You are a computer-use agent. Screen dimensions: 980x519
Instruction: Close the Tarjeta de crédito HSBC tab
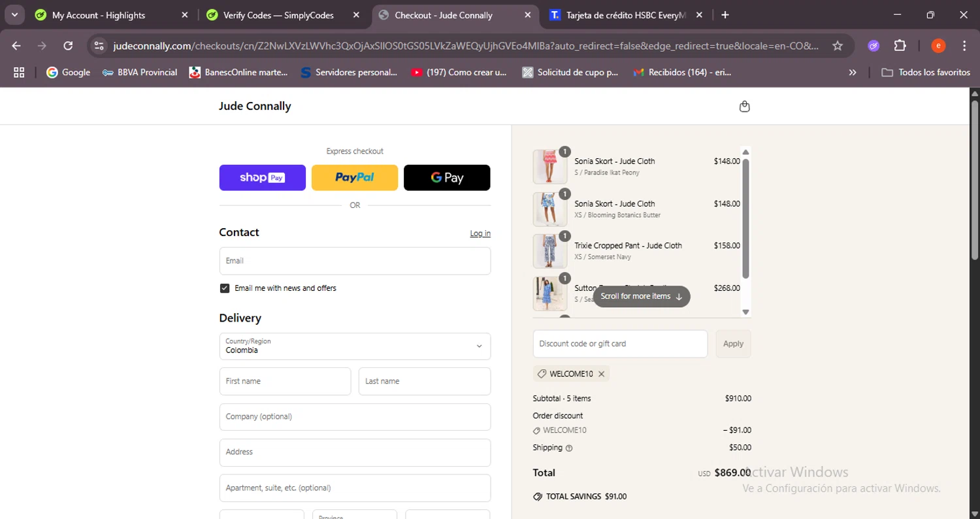tap(699, 15)
